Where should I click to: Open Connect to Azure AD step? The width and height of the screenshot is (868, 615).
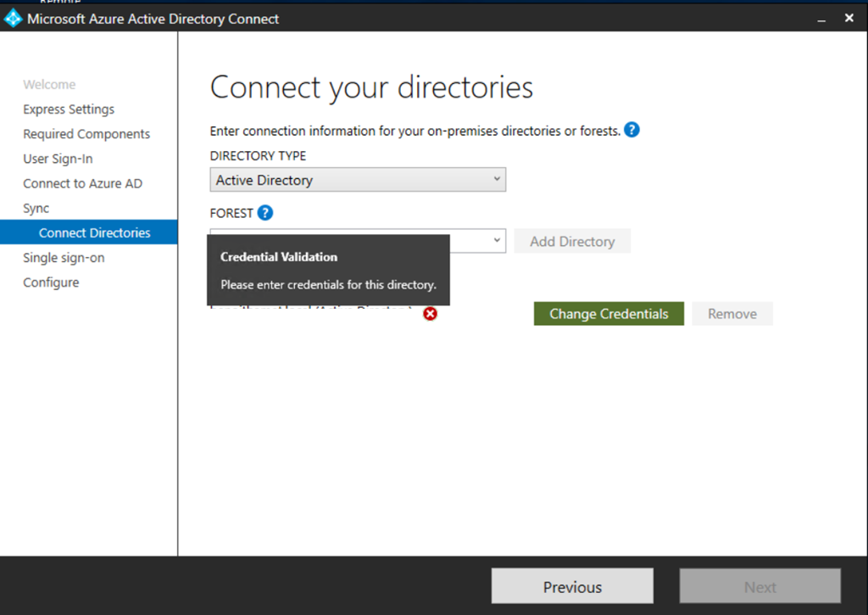coord(82,183)
